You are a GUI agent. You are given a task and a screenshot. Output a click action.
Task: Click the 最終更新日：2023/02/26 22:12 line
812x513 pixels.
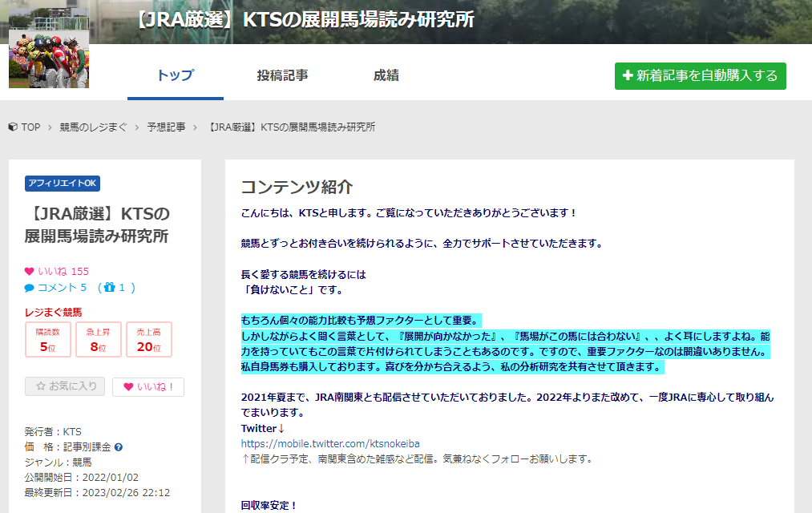tap(97, 492)
